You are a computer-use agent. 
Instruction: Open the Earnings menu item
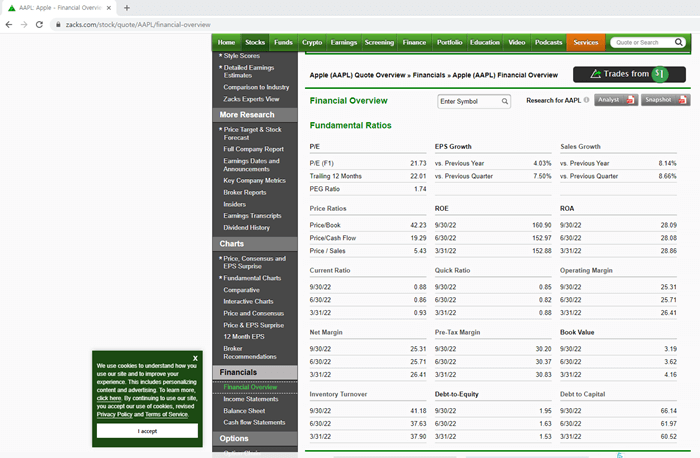[344, 42]
